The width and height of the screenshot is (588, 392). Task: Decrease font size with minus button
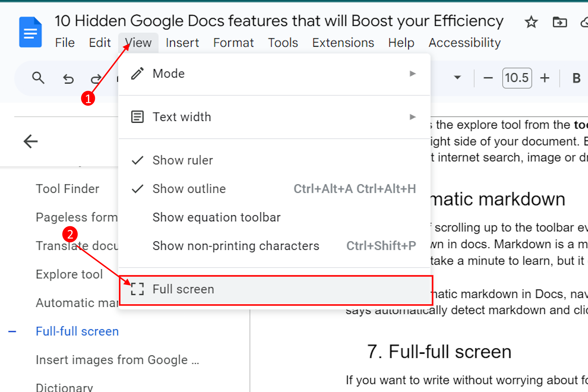tap(488, 78)
